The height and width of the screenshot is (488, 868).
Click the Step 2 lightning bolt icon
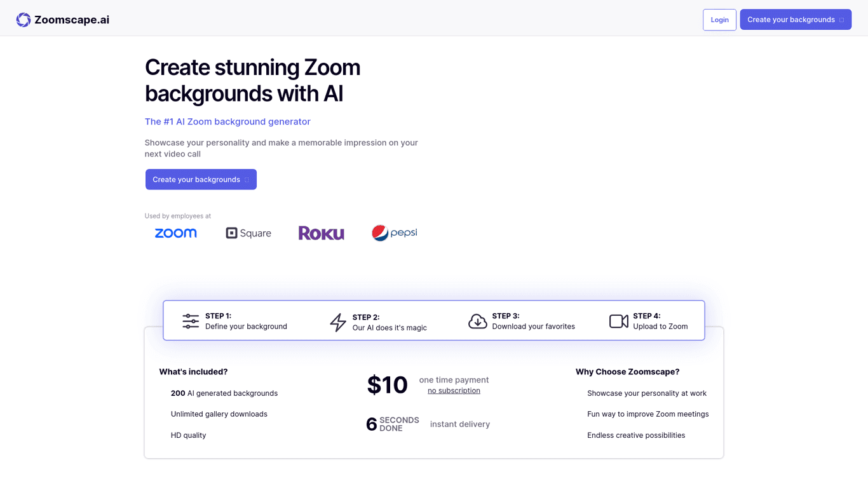338,321
